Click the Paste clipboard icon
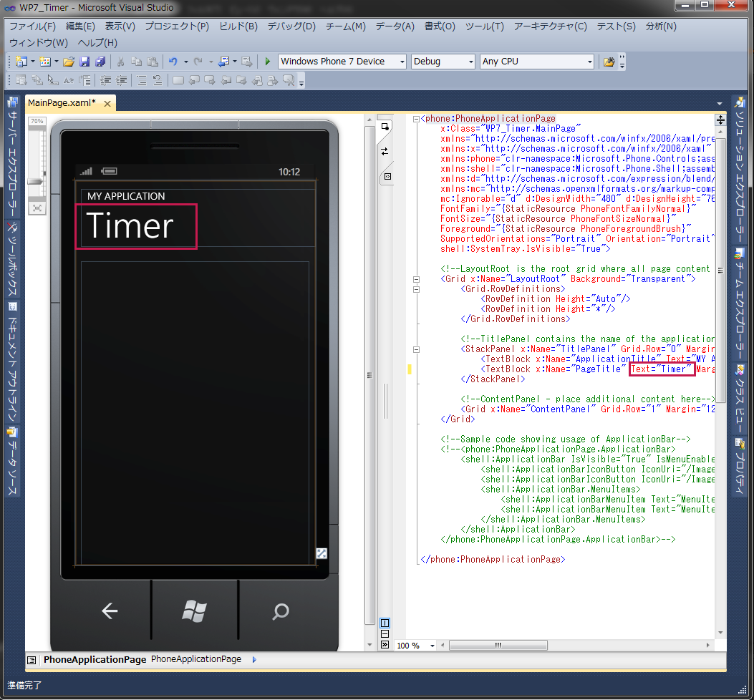Image resolution: width=754 pixels, height=700 pixels. coord(153,62)
